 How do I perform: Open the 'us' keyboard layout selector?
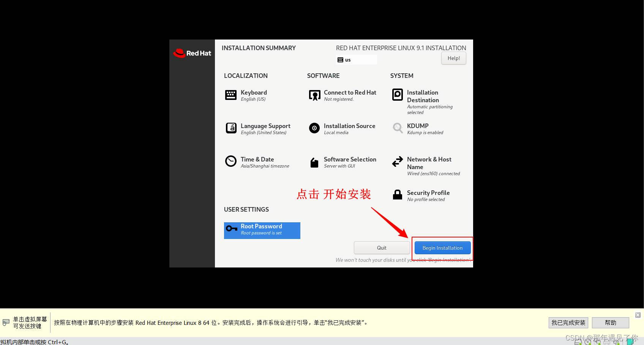[x=356, y=60]
